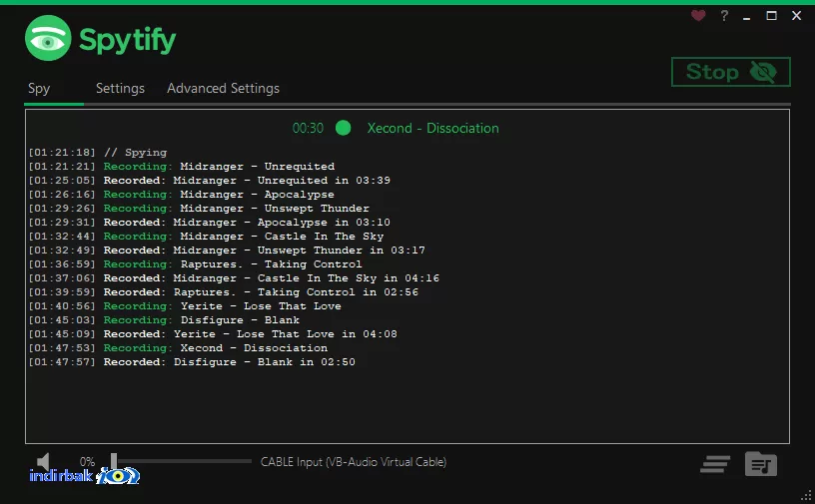Maximize the Spytify window

[x=772, y=16]
